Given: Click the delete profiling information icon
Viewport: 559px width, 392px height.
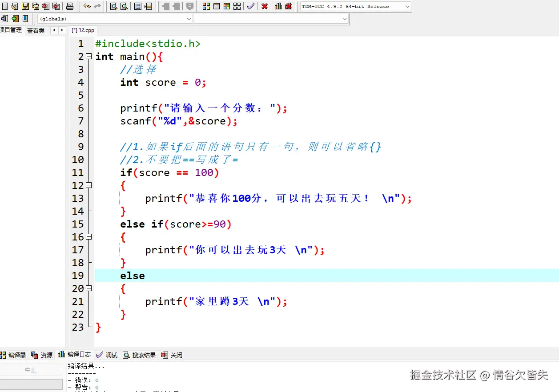Looking at the screenshot, I should [x=289, y=6].
